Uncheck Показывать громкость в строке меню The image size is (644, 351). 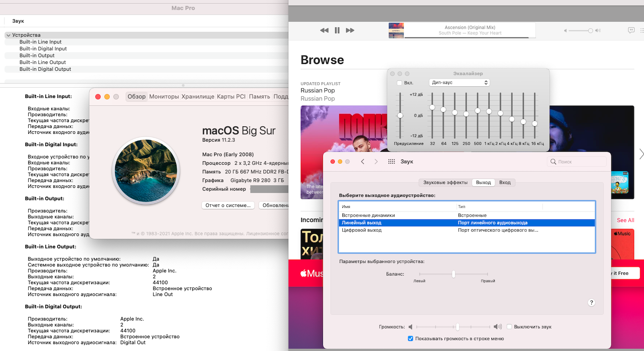click(x=410, y=339)
